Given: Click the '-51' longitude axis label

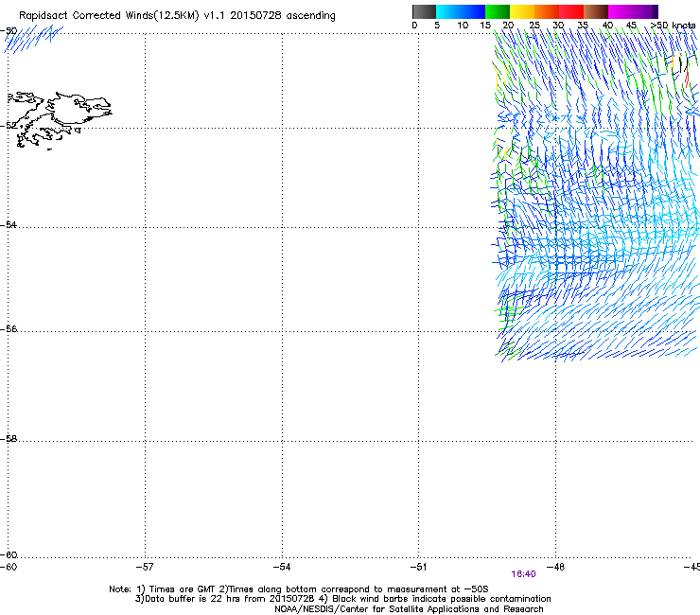Looking at the screenshot, I should tap(418, 567).
